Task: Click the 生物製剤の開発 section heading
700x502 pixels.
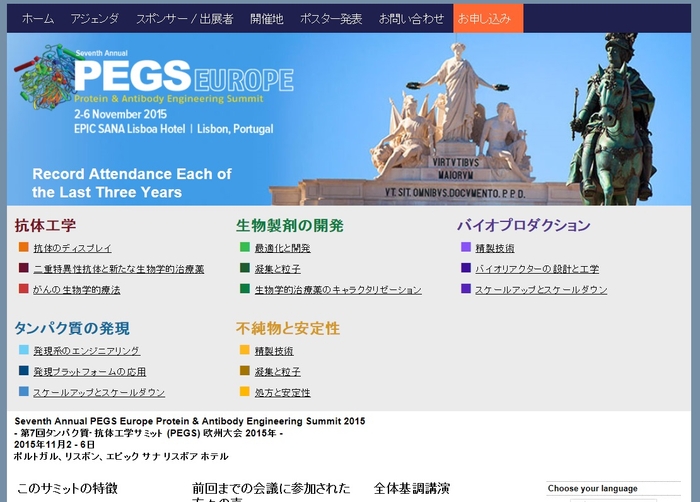Action: (290, 226)
